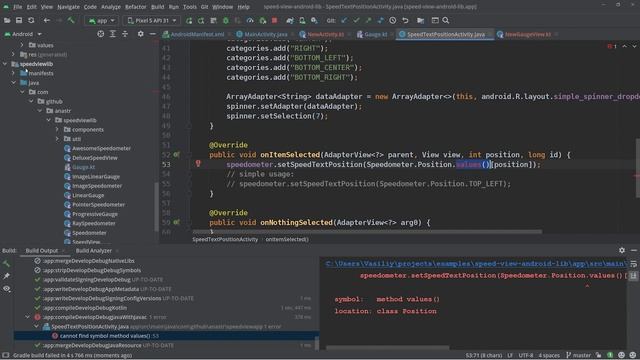Expand the manifests folder

pos(13,73)
